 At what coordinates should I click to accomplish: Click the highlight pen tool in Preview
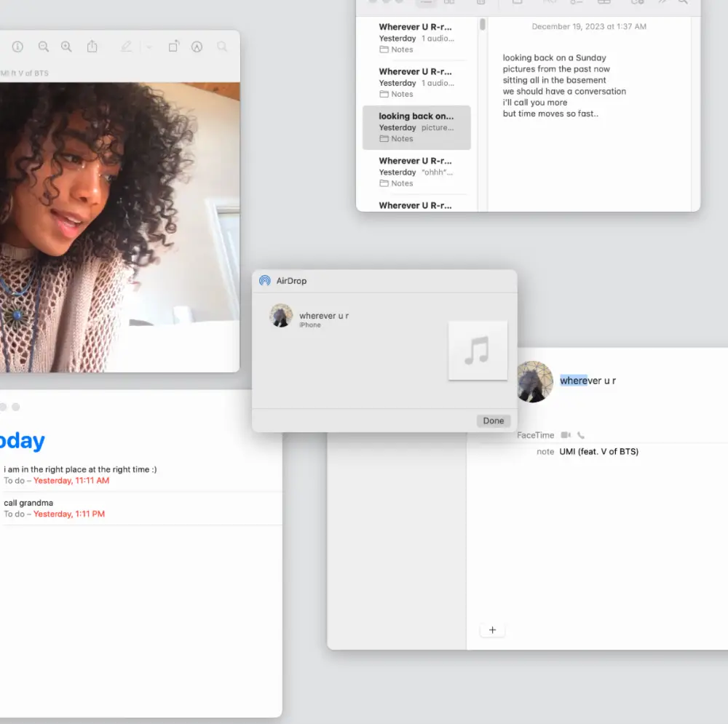pyautogui.click(x=126, y=47)
